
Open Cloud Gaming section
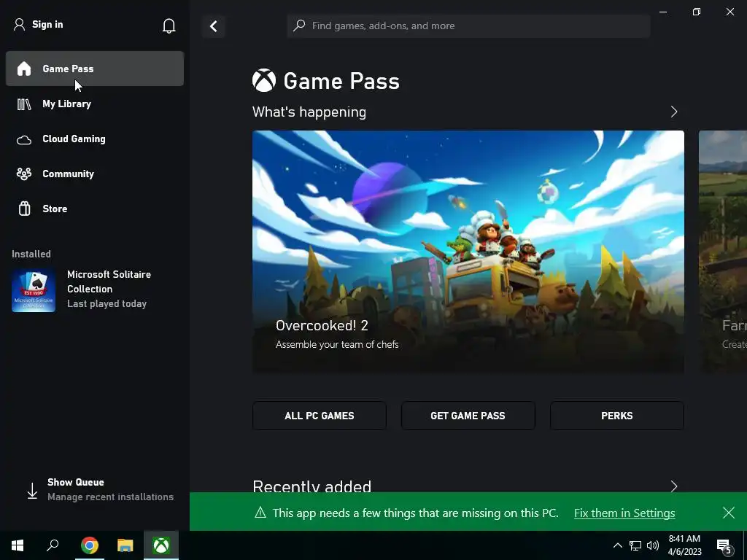(95, 139)
